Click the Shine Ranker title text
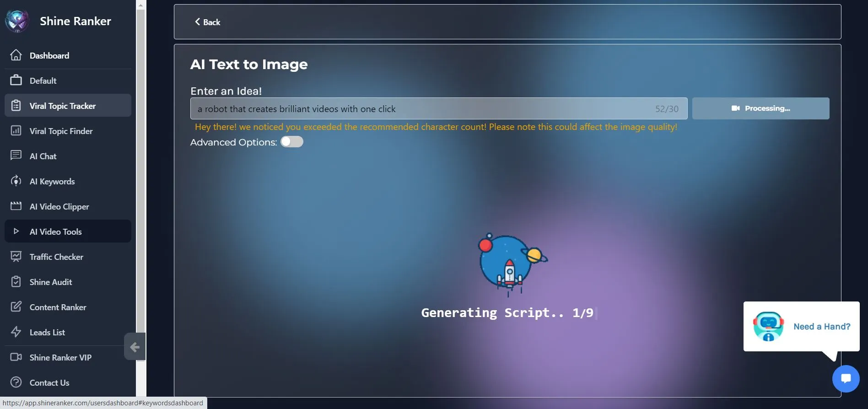 [75, 21]
